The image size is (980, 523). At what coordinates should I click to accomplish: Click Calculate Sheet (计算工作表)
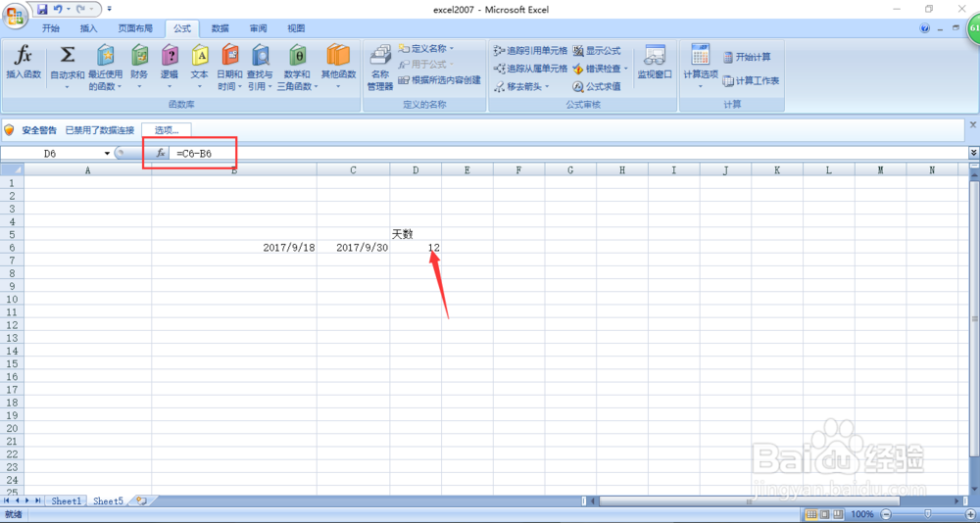(752, 80)
